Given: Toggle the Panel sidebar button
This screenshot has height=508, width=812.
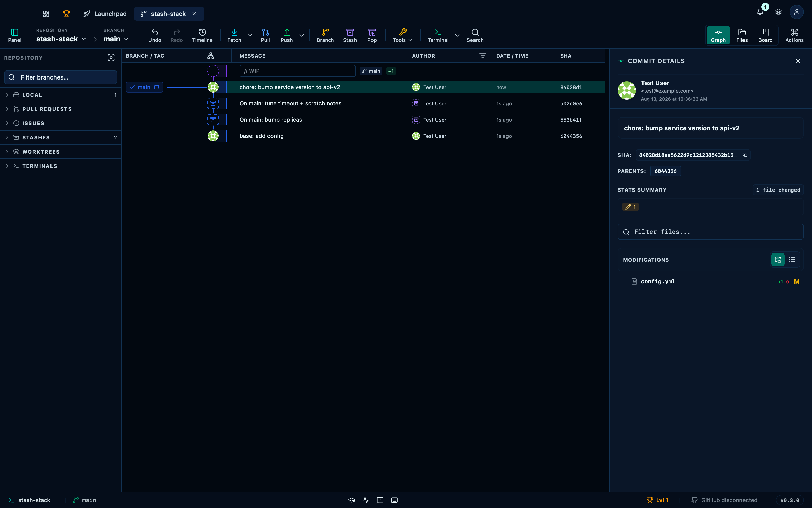Looking at the screenshot, I should 14,35.
